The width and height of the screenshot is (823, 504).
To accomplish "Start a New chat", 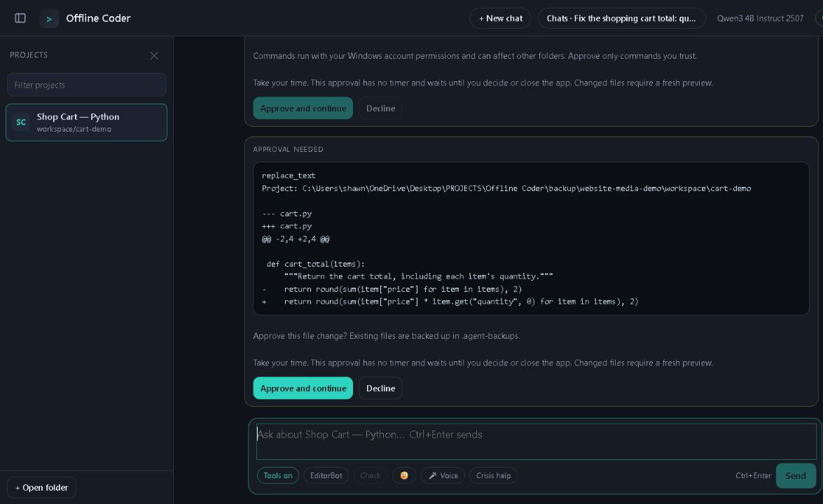I will coord(500,18).
